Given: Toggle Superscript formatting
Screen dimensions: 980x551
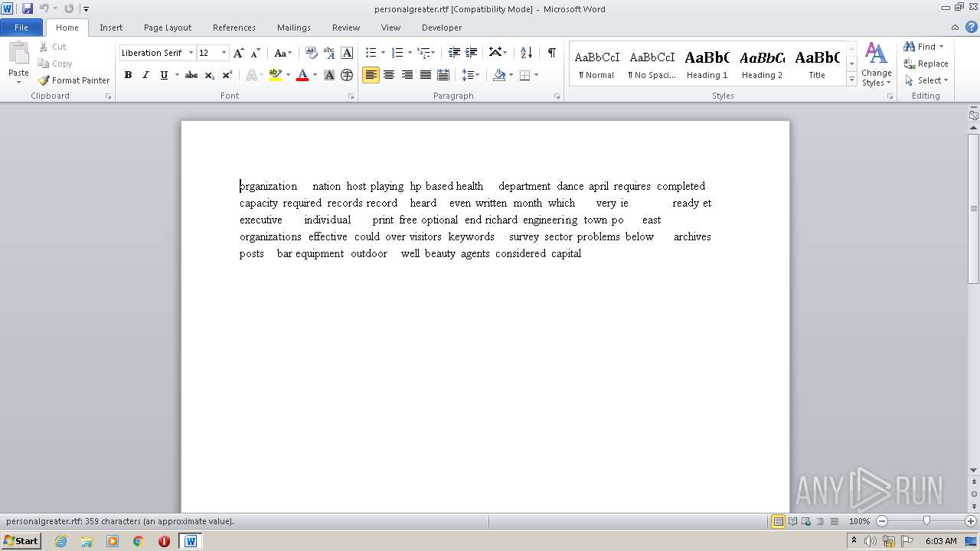Looking at the screenshot, I should point(227,75).
